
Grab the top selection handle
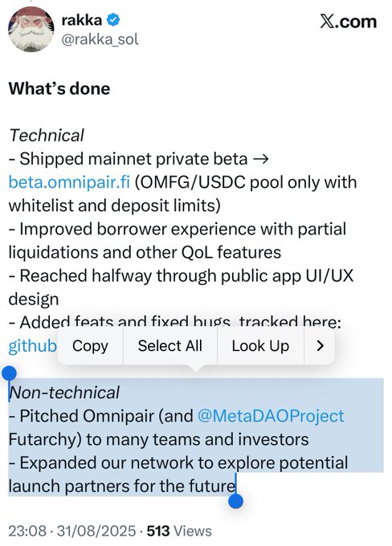[9, 373]
